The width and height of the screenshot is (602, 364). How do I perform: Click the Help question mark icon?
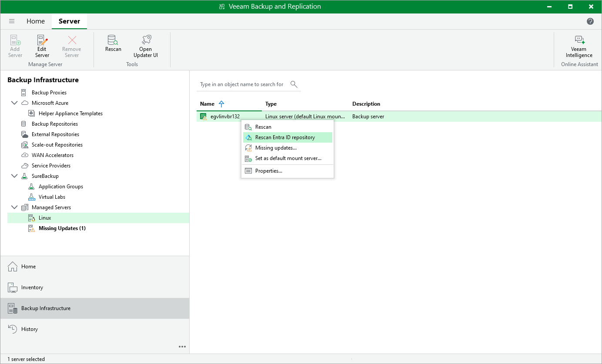coord(590,21)
